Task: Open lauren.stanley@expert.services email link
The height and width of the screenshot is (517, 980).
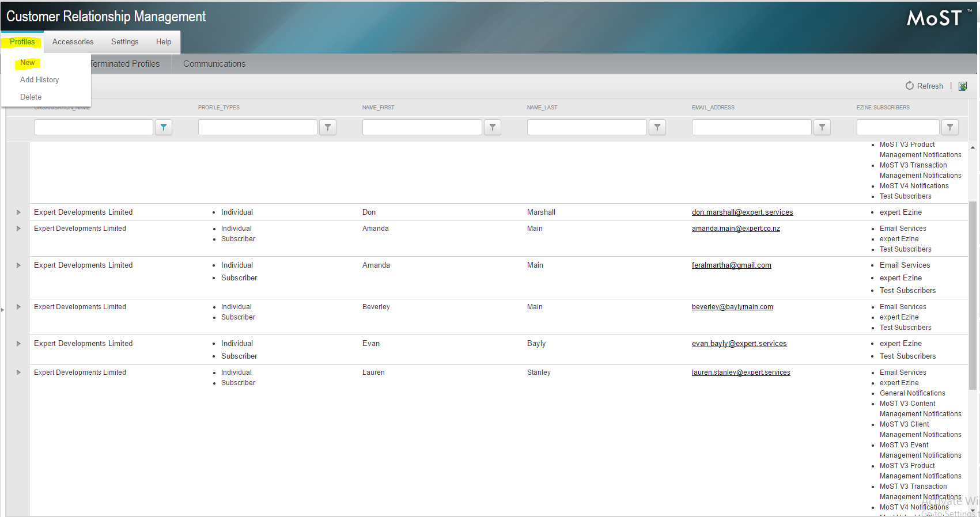Action: click(741, 372)
